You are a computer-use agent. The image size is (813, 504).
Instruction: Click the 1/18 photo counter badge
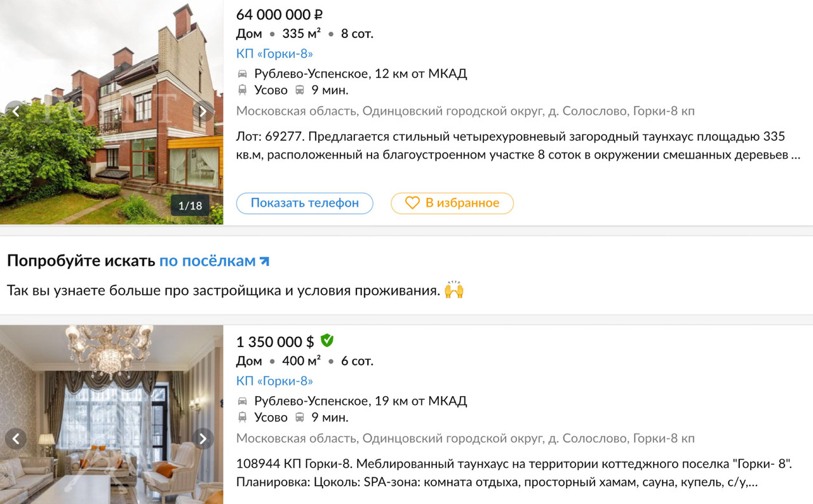[190, 206]
